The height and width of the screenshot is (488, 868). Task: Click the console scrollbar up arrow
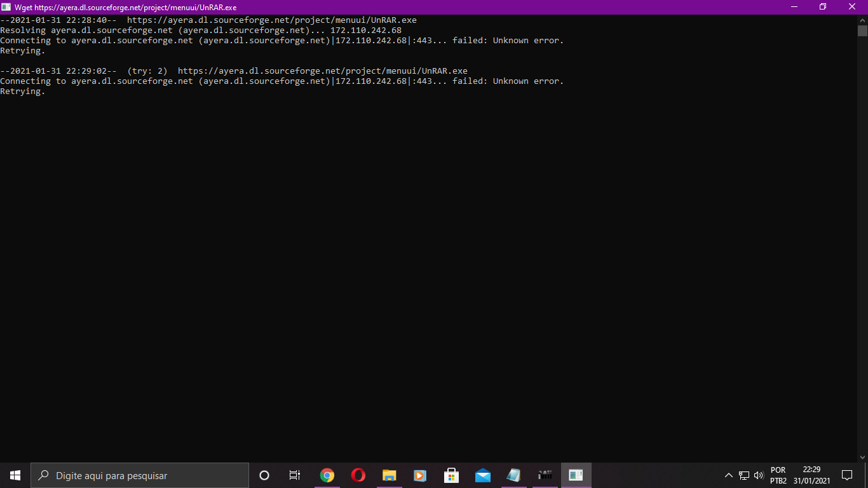pyautogui.click(x=862, y=20)
